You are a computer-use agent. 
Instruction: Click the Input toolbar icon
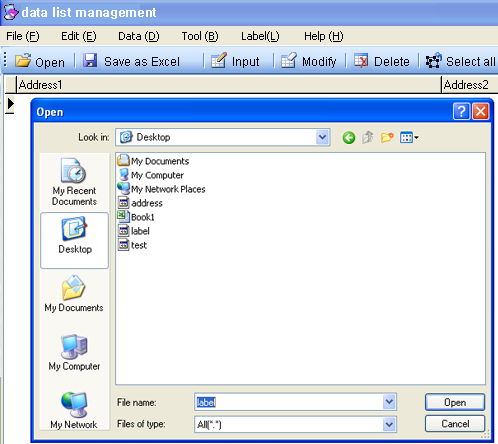219,61
